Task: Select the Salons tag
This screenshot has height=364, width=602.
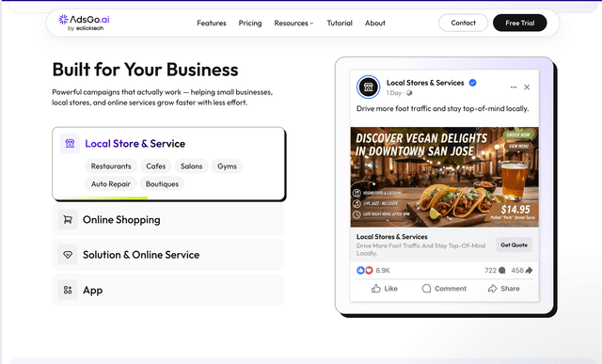Action: (191, 166)
